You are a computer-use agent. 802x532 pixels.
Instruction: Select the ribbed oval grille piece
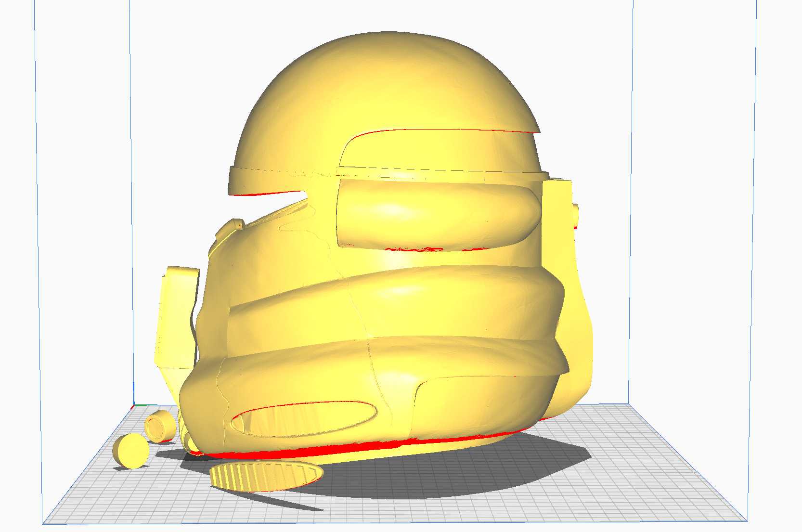pyautogui.click(x=266, y=476)
